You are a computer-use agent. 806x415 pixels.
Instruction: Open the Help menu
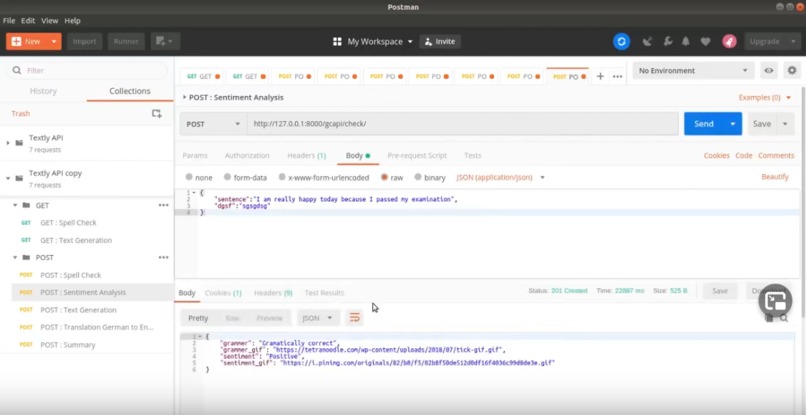(72, 21)
